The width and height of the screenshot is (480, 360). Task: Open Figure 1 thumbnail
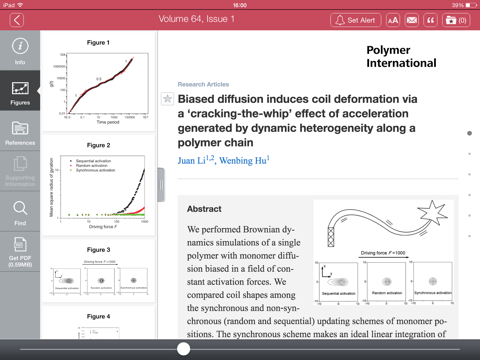pos(98,81)
